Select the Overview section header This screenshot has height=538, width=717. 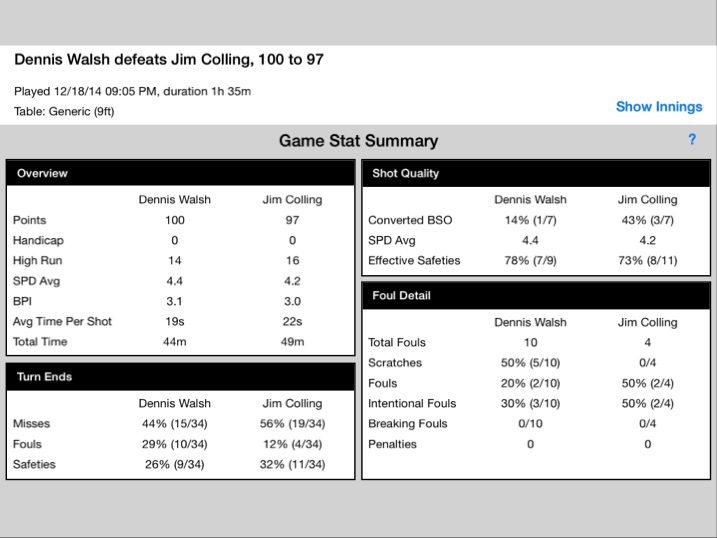click(x=181, y=173)
